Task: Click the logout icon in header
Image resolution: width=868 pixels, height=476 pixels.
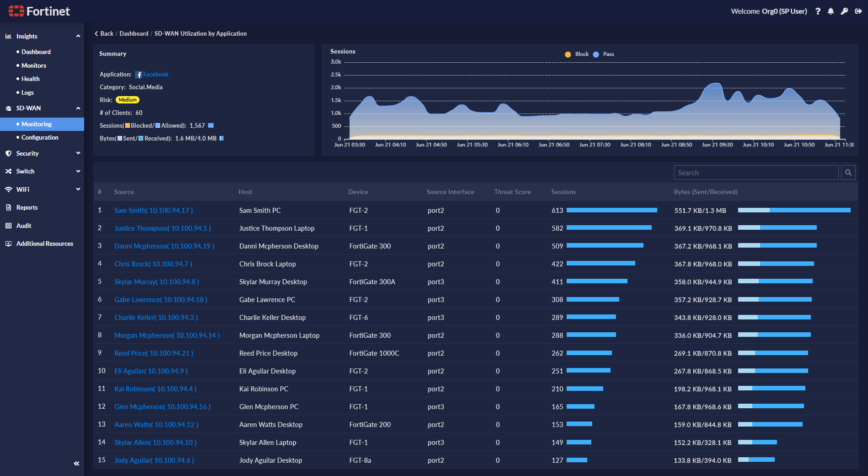Action: coord(858,11)
